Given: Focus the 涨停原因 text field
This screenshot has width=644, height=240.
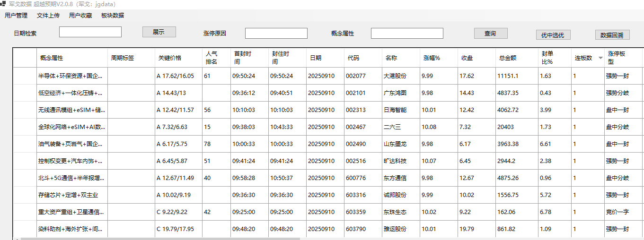Looking at the screenshot, I should pyautogui.click(x=276, y=34).
